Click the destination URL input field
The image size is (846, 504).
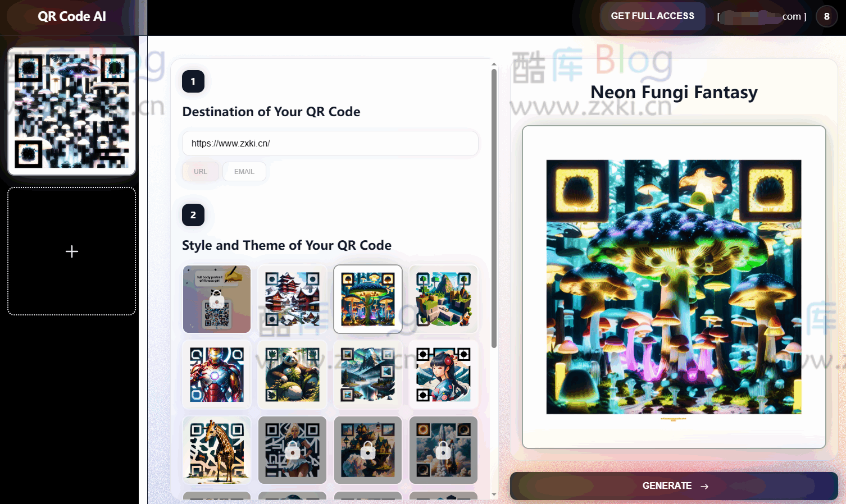330,143
